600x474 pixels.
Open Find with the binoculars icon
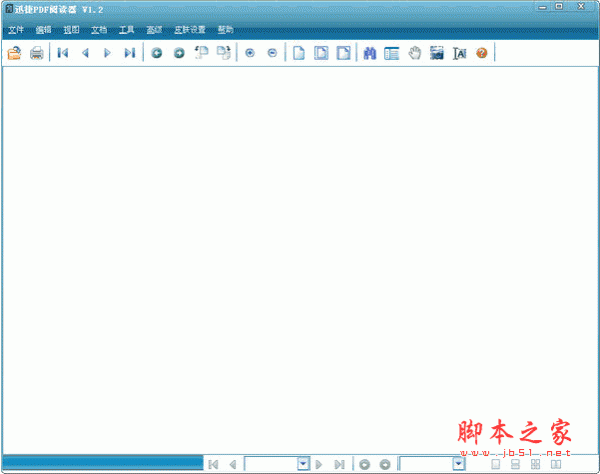[370, 53]
